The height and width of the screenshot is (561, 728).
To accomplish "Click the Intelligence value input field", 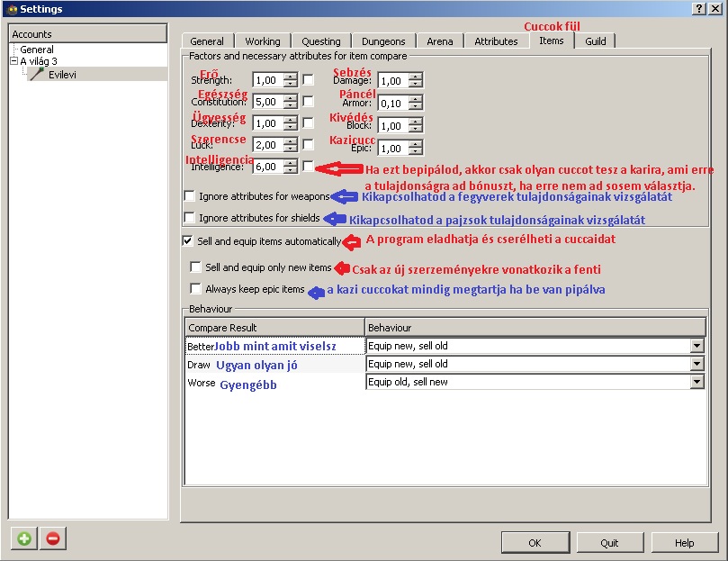I will coord(267,167).
